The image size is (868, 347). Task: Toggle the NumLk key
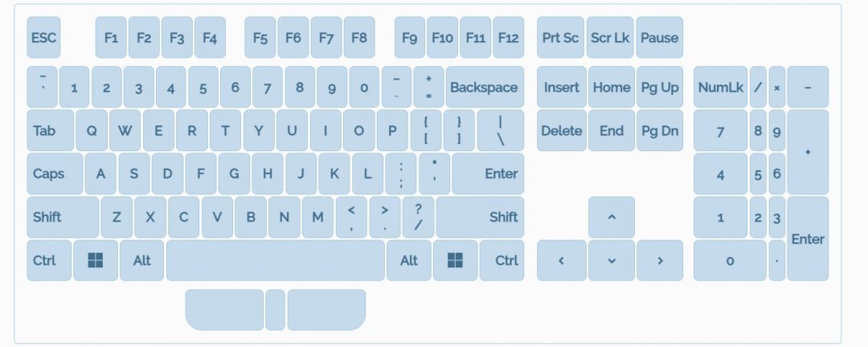point(720,88)
